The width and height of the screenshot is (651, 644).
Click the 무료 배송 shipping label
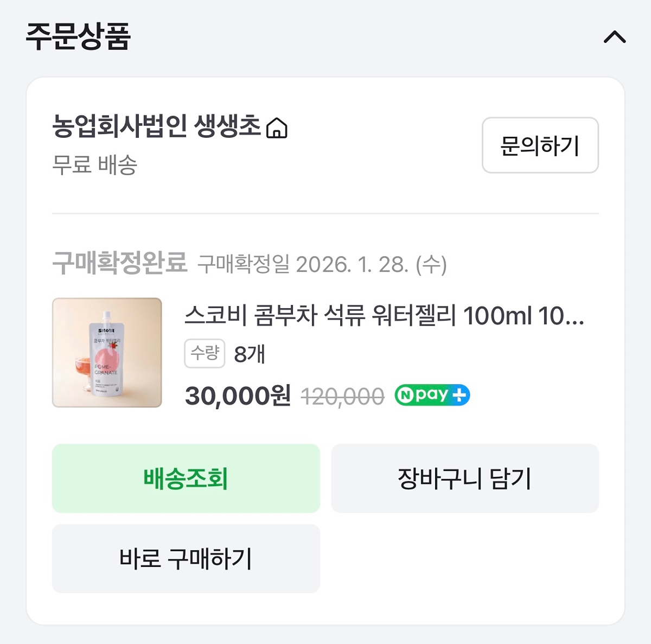(94, 164)
